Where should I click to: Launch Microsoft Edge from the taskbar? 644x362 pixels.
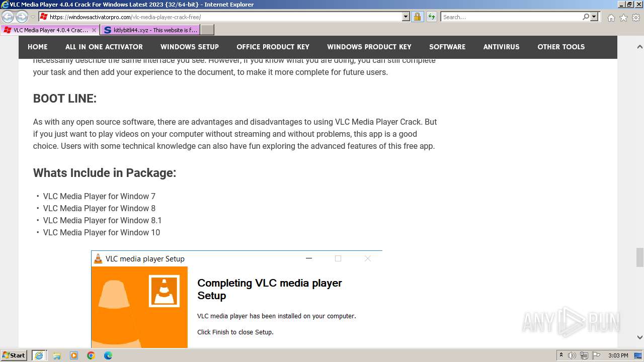pos(108,355)
